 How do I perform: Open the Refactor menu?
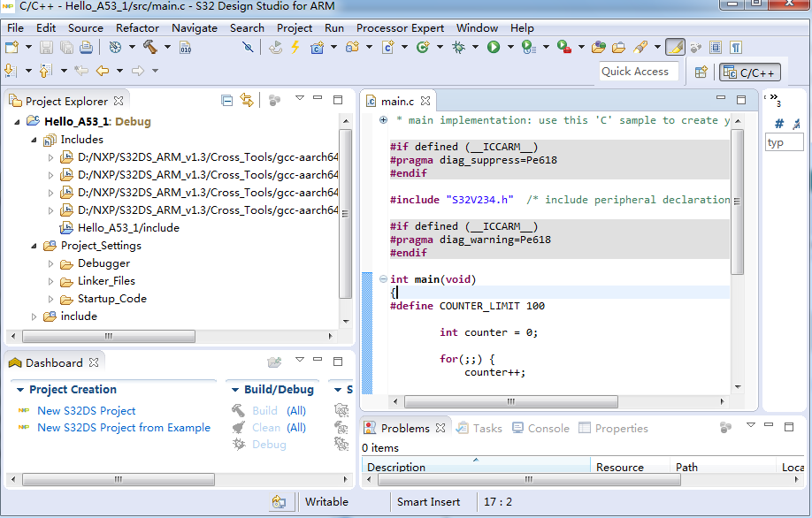[x=137, y=28]
